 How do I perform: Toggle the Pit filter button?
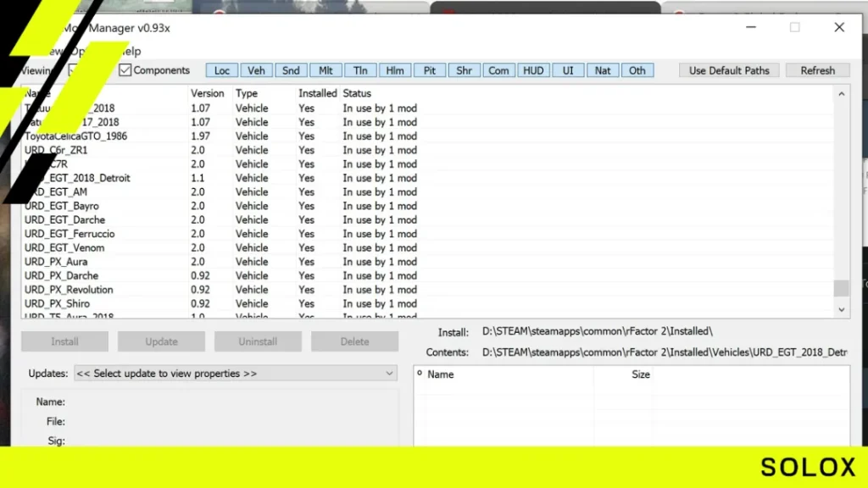(x=430, y=70)
